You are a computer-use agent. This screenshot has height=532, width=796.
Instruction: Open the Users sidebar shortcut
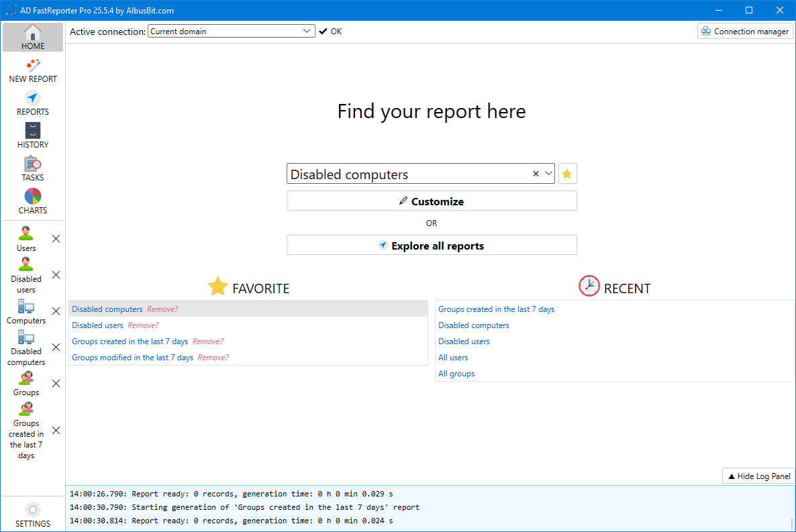point(26,239)
